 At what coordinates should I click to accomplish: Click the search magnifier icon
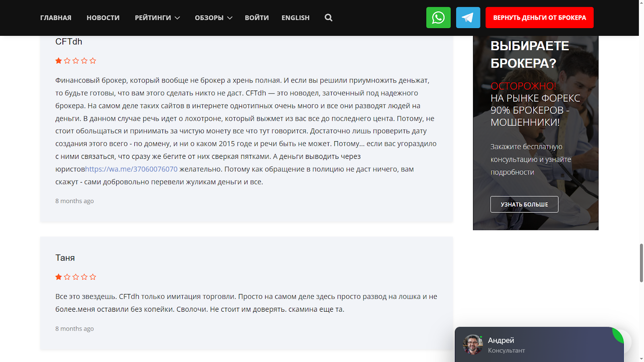(x=328, y=18)
